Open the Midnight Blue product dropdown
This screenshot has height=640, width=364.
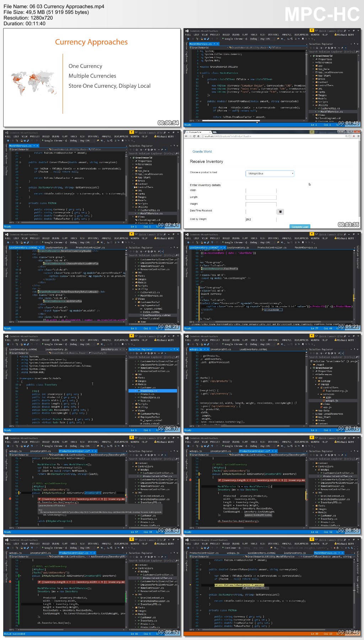270,173
